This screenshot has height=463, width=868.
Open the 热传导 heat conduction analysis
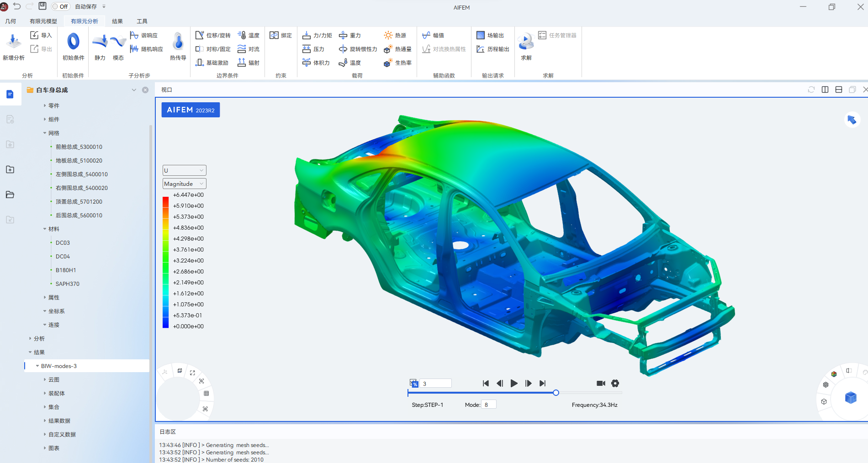(178, 46)
